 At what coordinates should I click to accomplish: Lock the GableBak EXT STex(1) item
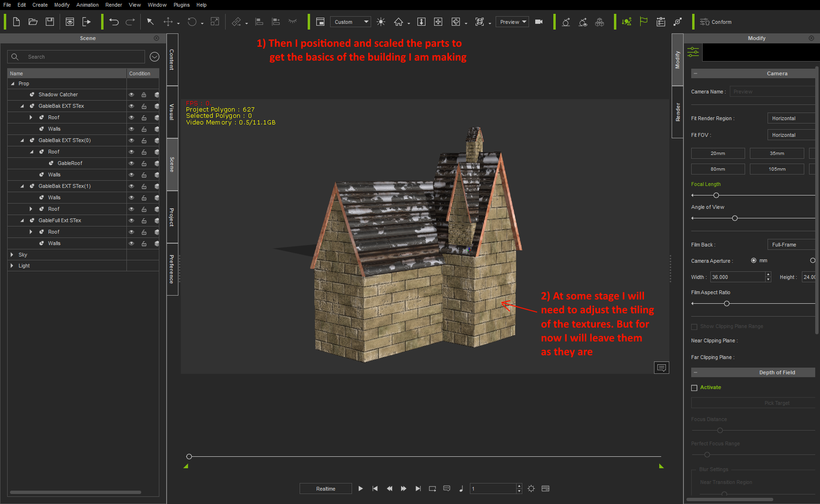[144, 186]
